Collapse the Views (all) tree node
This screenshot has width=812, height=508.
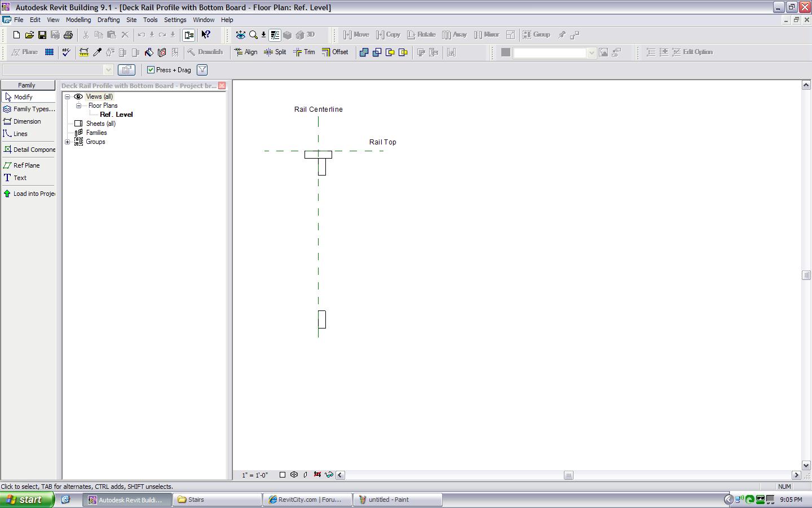(x=68, y=97)
